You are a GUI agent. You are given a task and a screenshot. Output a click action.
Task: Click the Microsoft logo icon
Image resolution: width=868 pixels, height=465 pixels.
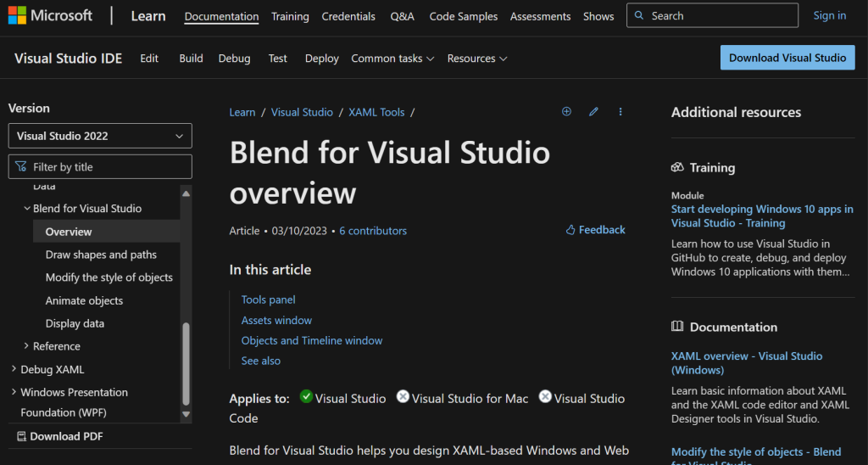click(18, 16)
